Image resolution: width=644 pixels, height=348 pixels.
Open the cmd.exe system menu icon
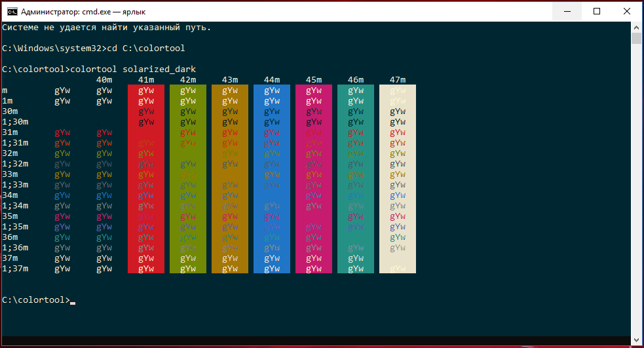coord(12,12)
